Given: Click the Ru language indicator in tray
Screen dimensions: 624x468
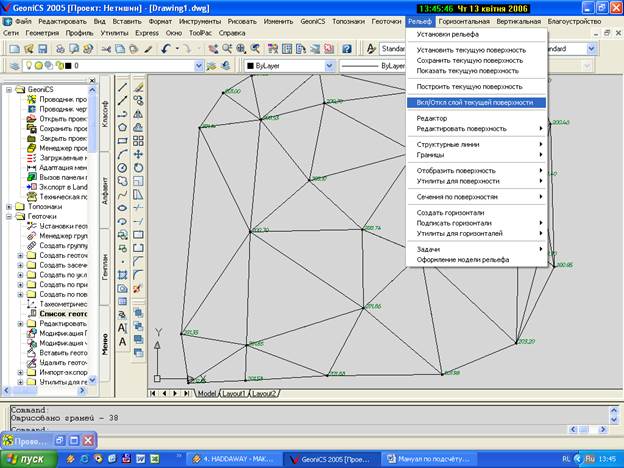Looking at the screenshot, I should coord(590,459).
